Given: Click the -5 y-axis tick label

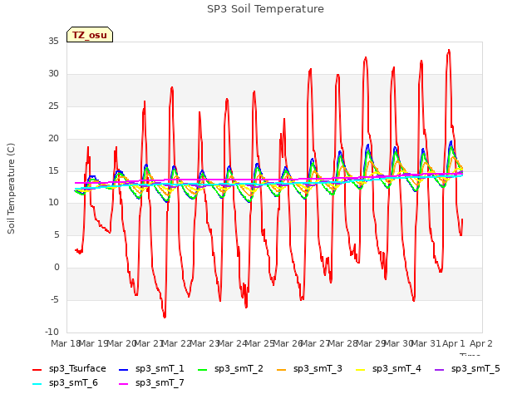Looking at the screenshot, I should coord(54,300).
